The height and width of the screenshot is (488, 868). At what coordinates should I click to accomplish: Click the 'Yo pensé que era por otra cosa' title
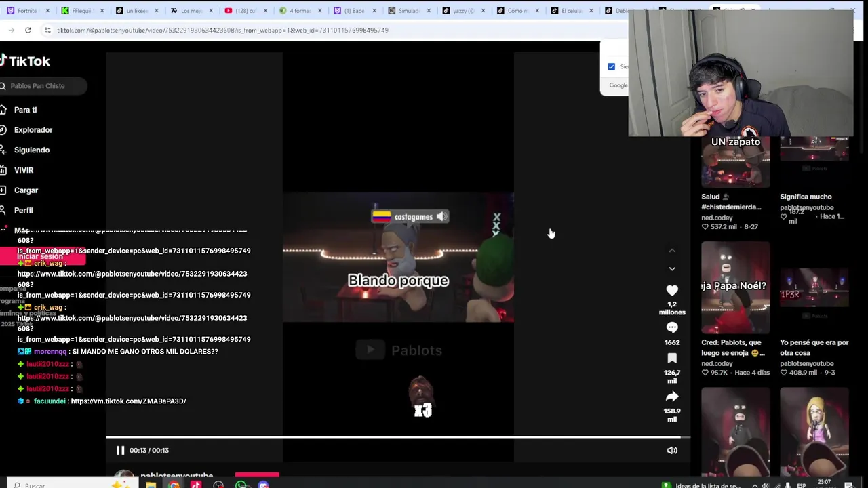click(x=814, y=348)
